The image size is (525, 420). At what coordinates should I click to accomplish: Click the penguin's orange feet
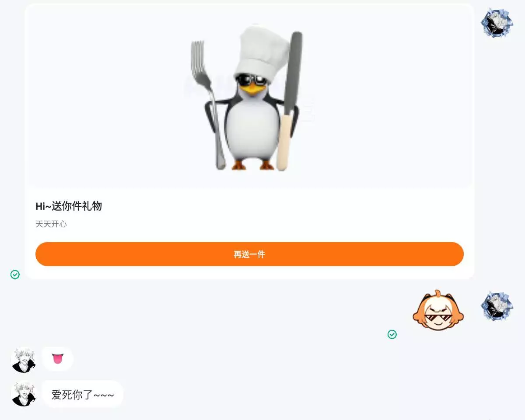[253, 164]
